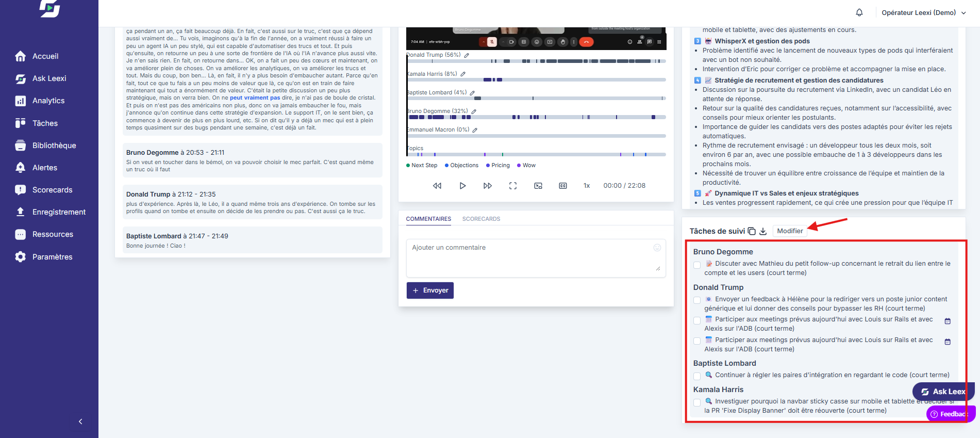Screen dimensions: 980x438
Task: Click the Modifier button
Action: tap(790, 231)
